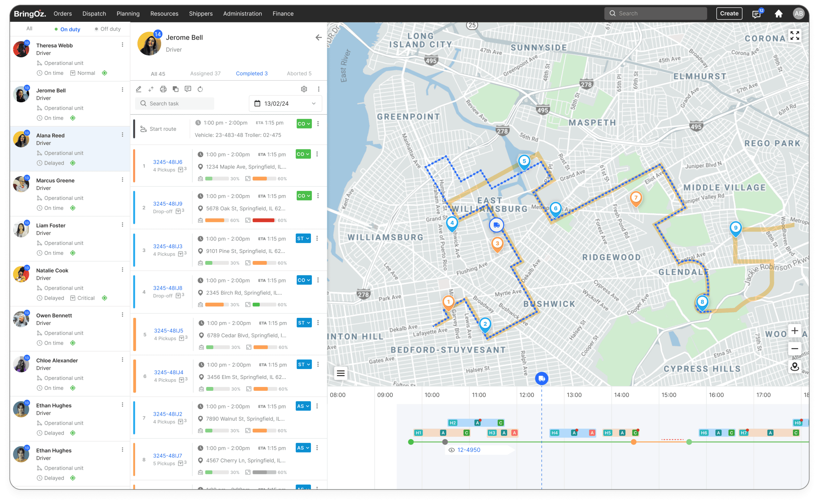819x504 pixels.
Task: Click the edit pencil icon in task toolbar
Action: (x=139, y=89)
